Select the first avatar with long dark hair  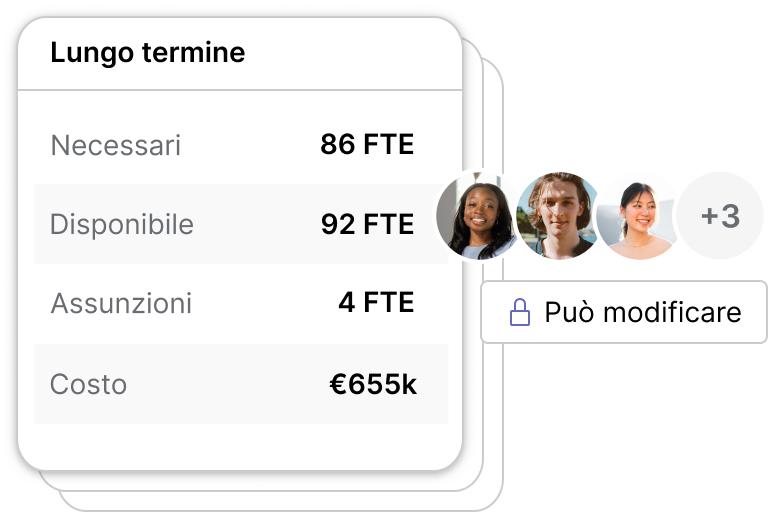pyautogui.click(x=478, y=216)
